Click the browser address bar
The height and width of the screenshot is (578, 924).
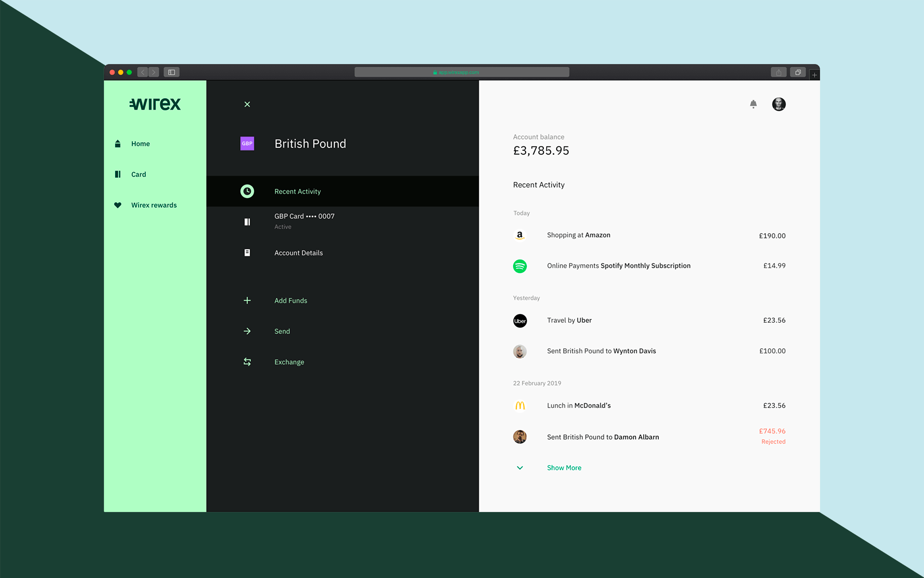click(462, 72)
